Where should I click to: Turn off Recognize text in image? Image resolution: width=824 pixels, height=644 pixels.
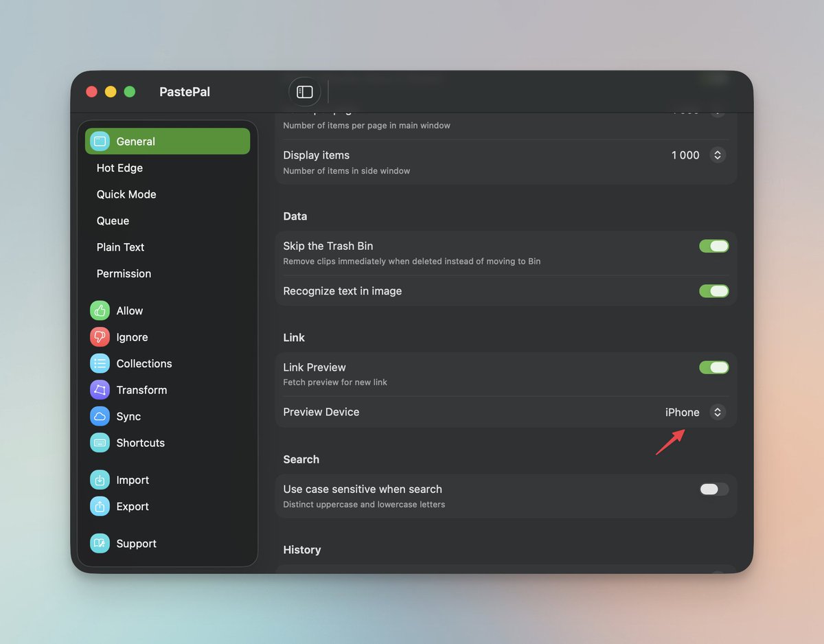point(714,290)
